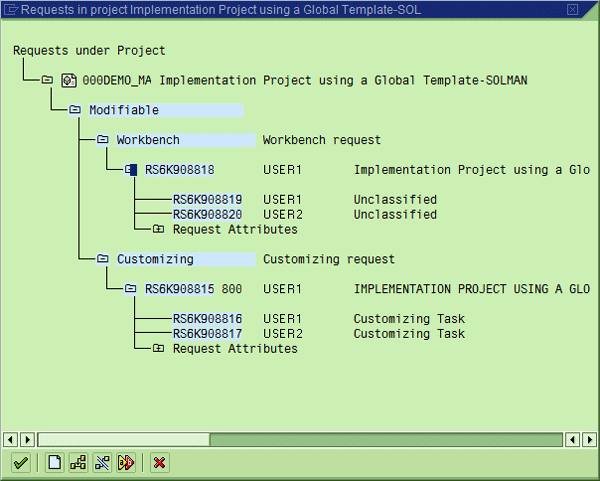Collapse the Modifiable folder node
This screenshot has width=600, height=481.
[x=75, y=109]
